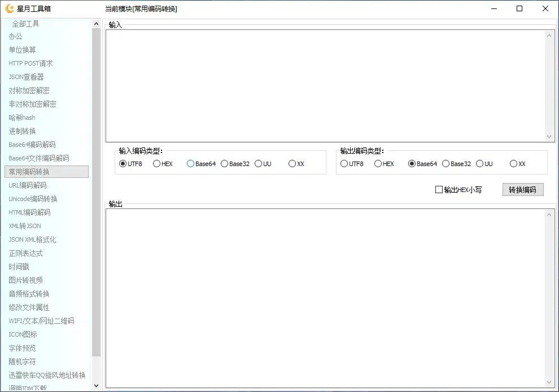Click output area scrollbar up arrow

click(x=549, y=215)
